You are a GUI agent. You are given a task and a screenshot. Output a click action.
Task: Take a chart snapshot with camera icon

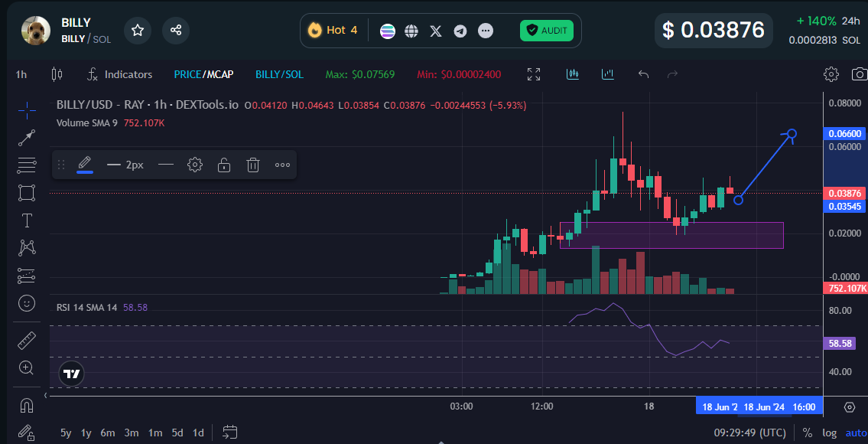(x=860, y=74)
